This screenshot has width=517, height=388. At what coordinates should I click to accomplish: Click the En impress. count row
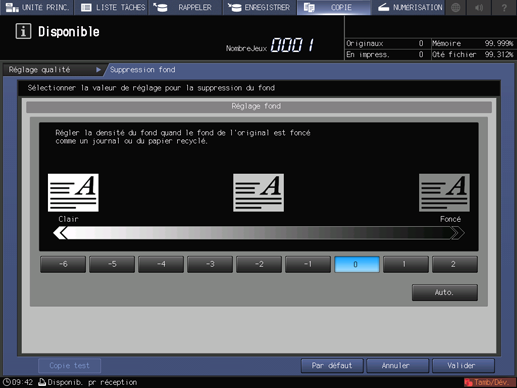point(385,55)
